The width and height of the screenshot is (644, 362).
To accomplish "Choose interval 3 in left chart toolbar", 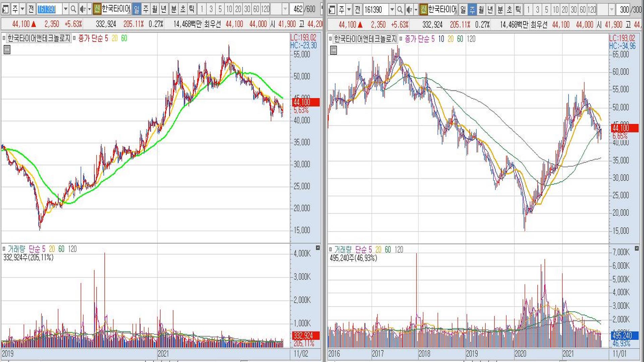I will (211, 9).
